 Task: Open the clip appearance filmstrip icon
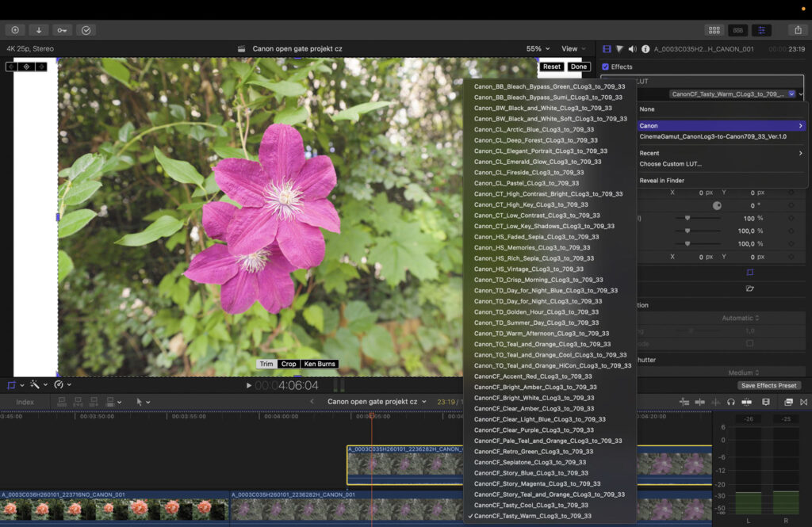(x=766, y=402)
